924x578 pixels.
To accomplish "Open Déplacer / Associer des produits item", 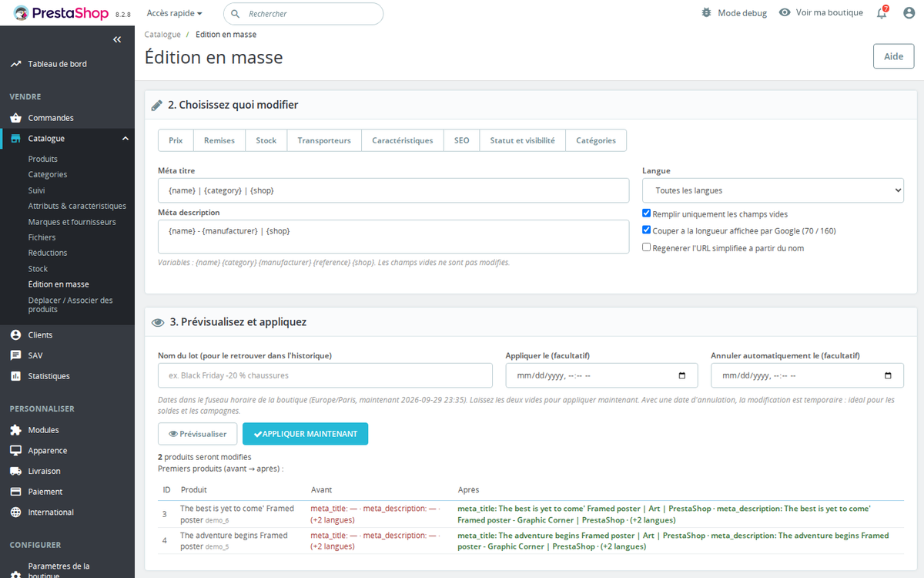I will tap(71, 304).
